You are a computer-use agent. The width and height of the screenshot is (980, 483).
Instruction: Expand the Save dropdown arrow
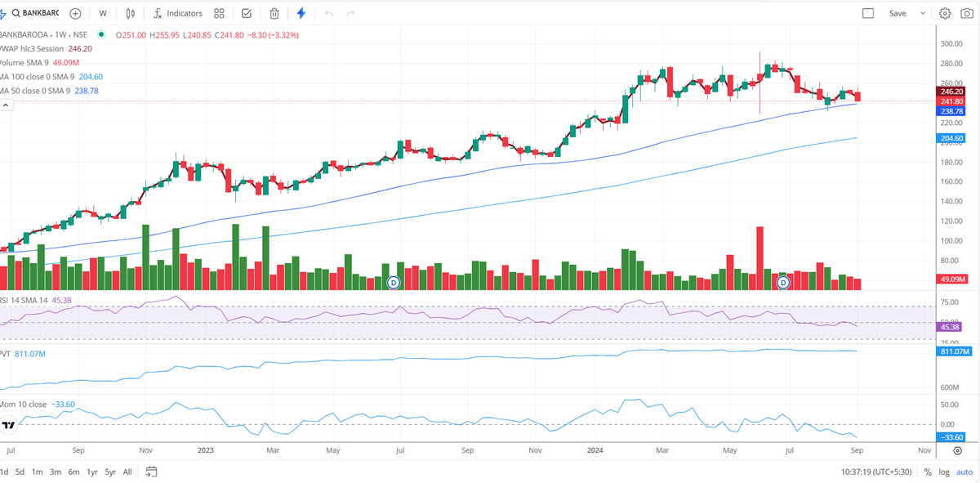[923, 13]
